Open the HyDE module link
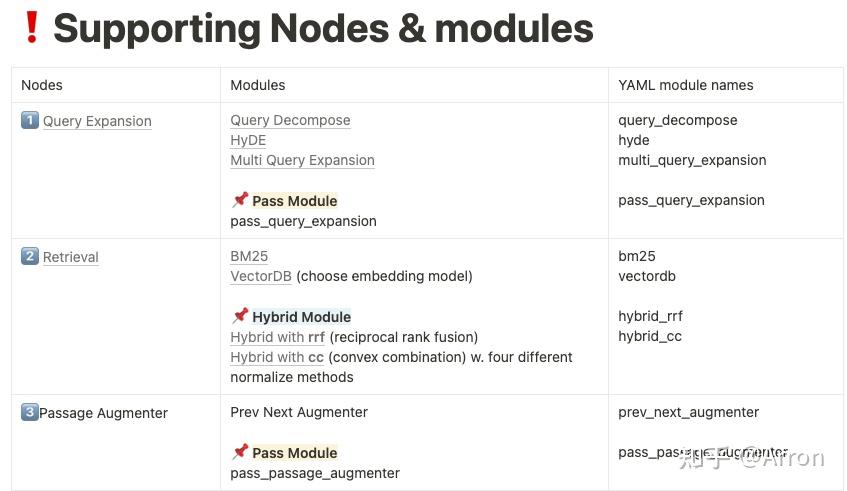 pos(248,140)
